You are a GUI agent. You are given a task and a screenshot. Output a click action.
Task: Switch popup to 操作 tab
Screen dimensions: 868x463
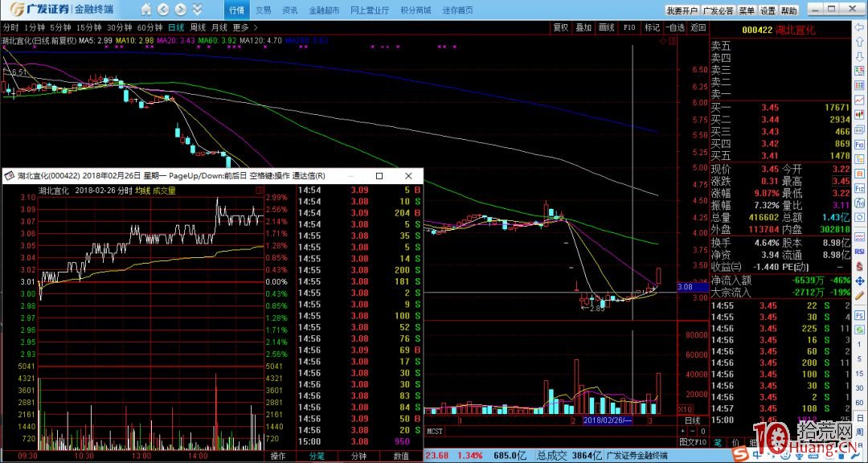pos(278,457)
